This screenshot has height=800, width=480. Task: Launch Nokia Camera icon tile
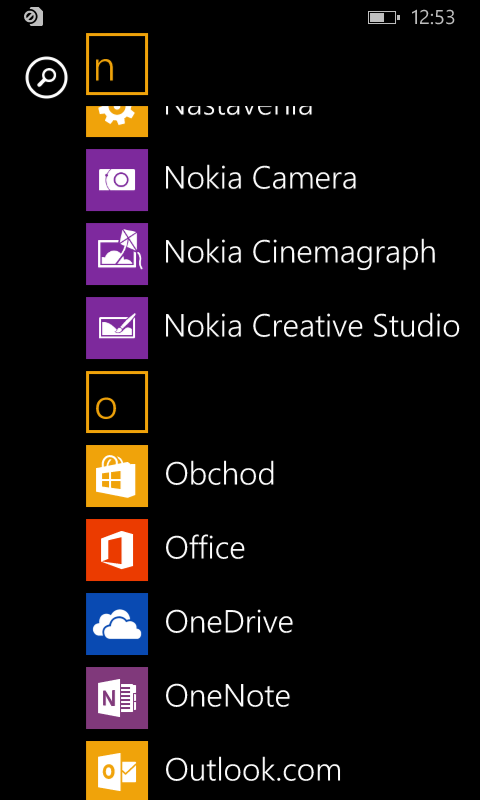click(117, 180)
